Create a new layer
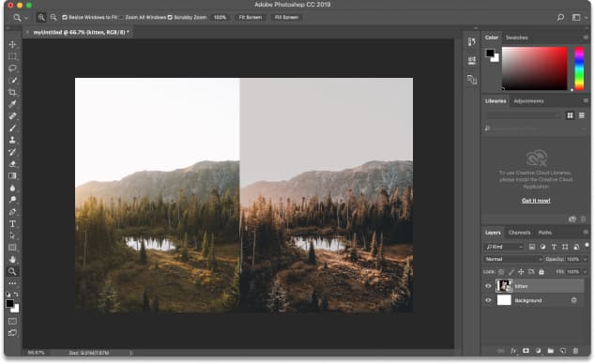The image size is (595, 364). (563, 351)
